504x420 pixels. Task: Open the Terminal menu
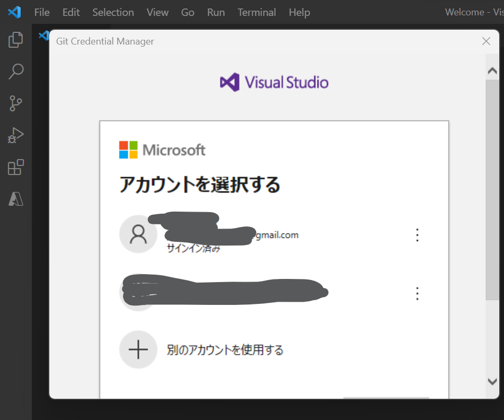257,12
